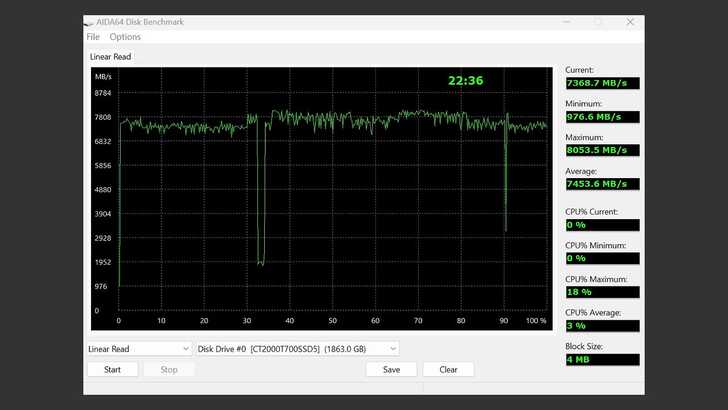This screenshot has height=410, width=728.
Task: Click the Stop button
Action: [x=169, y=369]
